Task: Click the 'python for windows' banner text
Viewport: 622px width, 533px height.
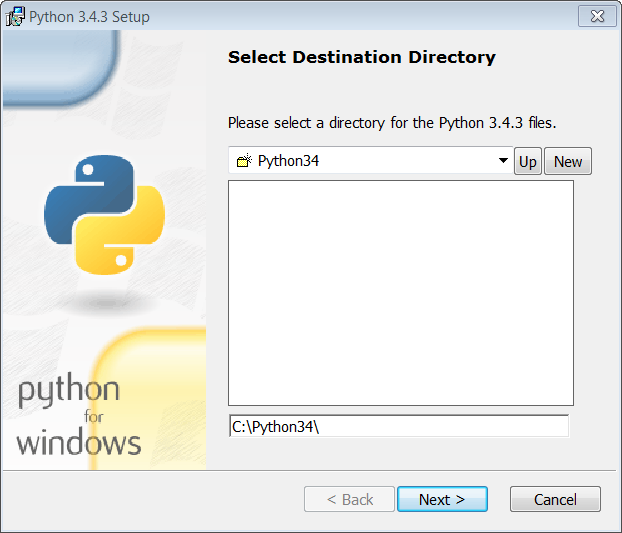Action: (x=79, y=414)
